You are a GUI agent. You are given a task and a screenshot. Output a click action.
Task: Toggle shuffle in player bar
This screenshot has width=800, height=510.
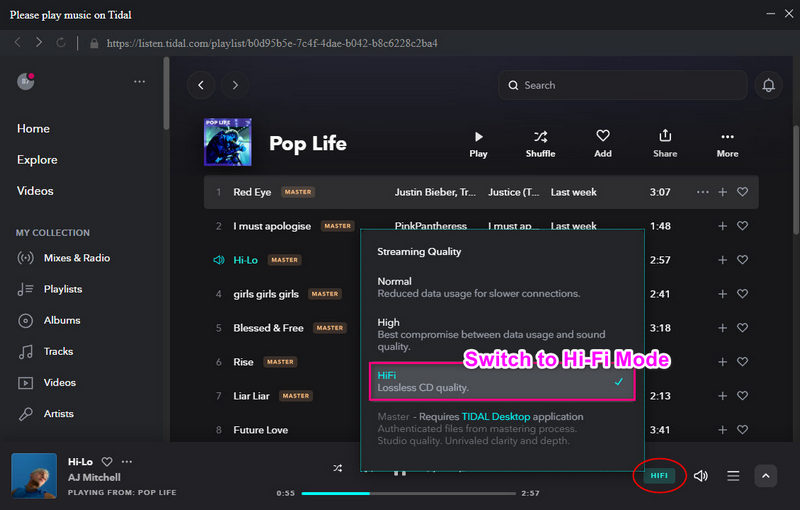pos(338,468)
